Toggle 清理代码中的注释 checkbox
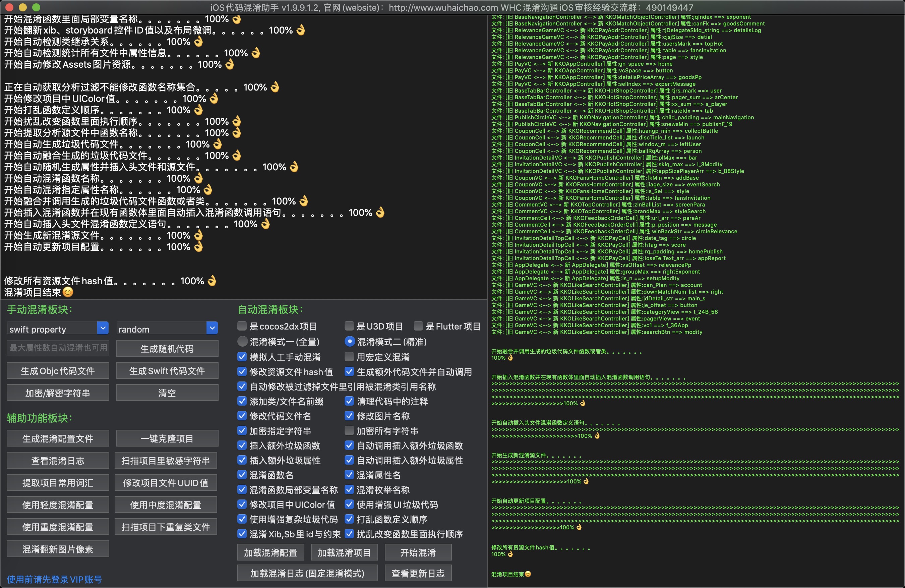 point(349,401)
